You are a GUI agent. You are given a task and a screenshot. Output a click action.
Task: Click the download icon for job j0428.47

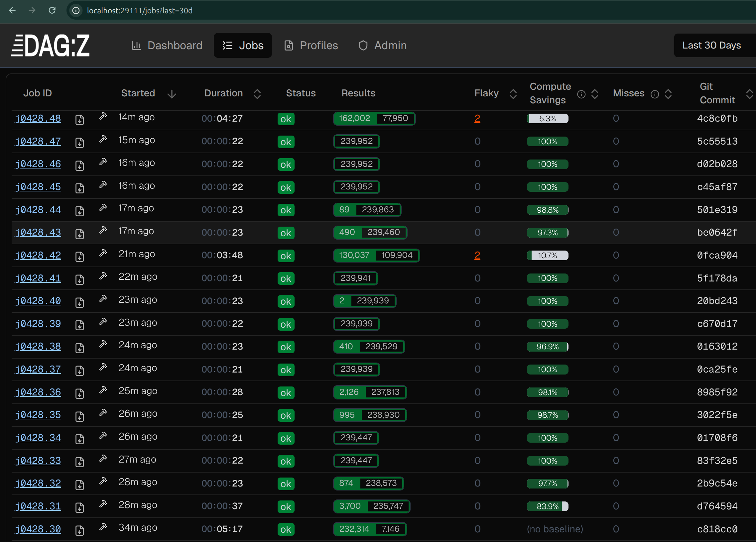coord(79,143)
